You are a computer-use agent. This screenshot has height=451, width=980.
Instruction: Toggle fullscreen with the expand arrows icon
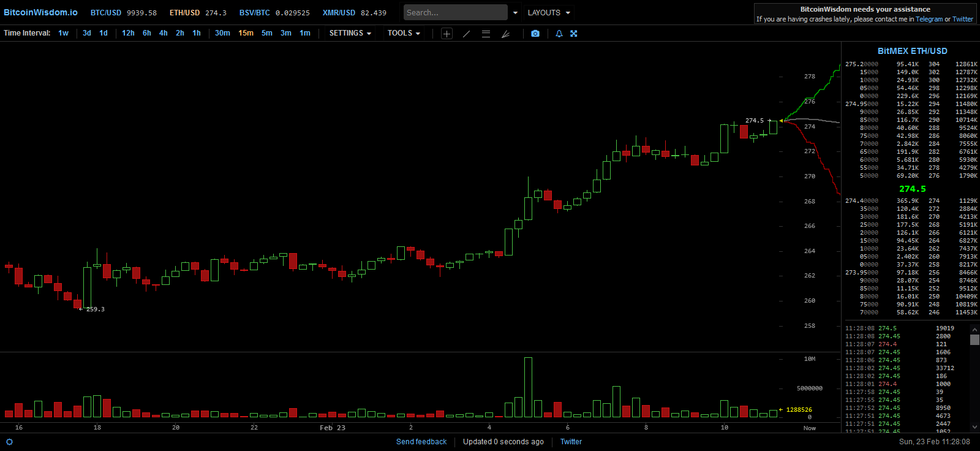click(574, 34)
